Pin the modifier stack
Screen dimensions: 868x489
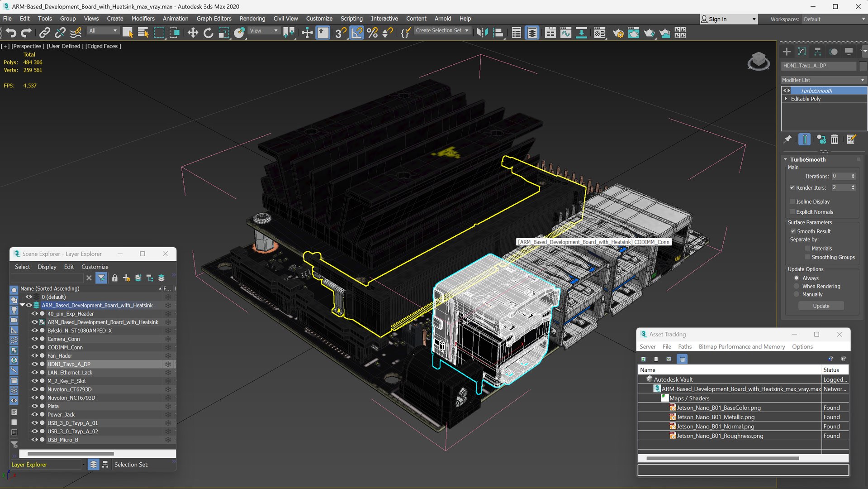click(x=787, y=139)
